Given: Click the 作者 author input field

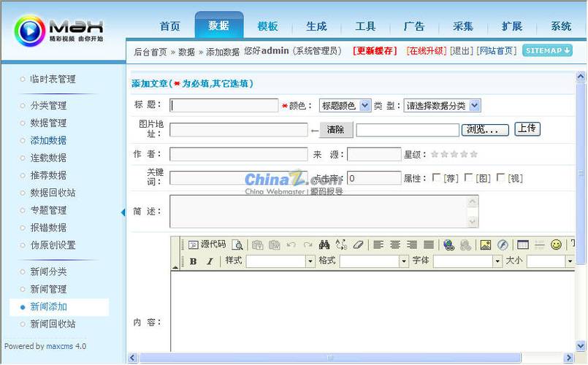Looking at the screenshot, I should point(239,154).
